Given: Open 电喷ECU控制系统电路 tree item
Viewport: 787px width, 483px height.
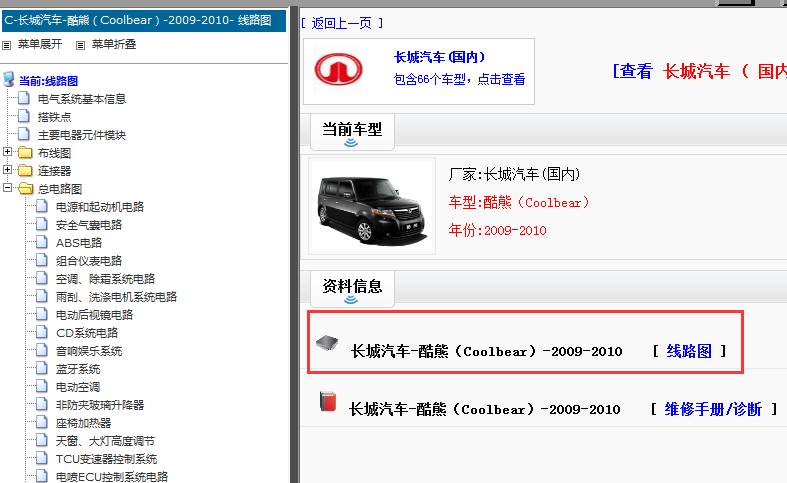Looking at the screenshot, I should pyautogui.click(x=112, y=477).
